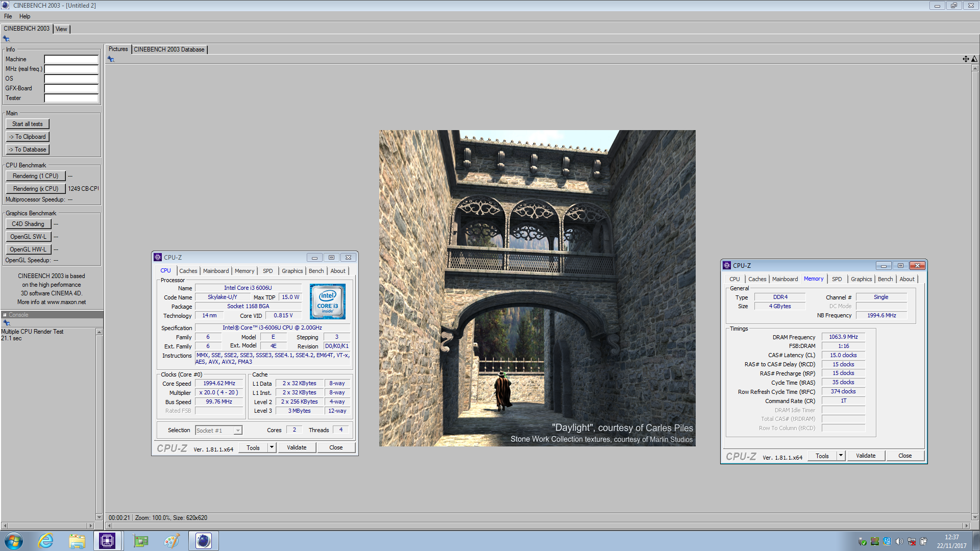Open Windows Explorer from the taskbar

(x=77, y=541)
